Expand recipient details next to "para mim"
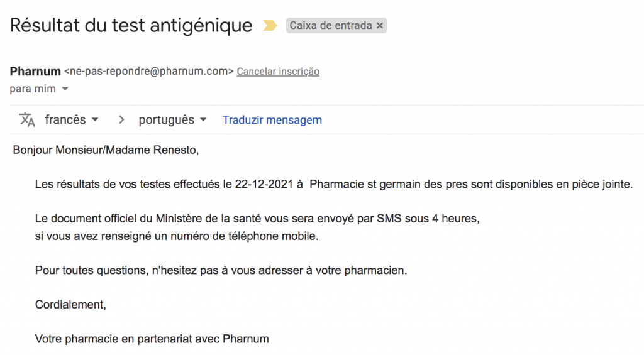Screen dimensions: 644x355 click(65, 89)
